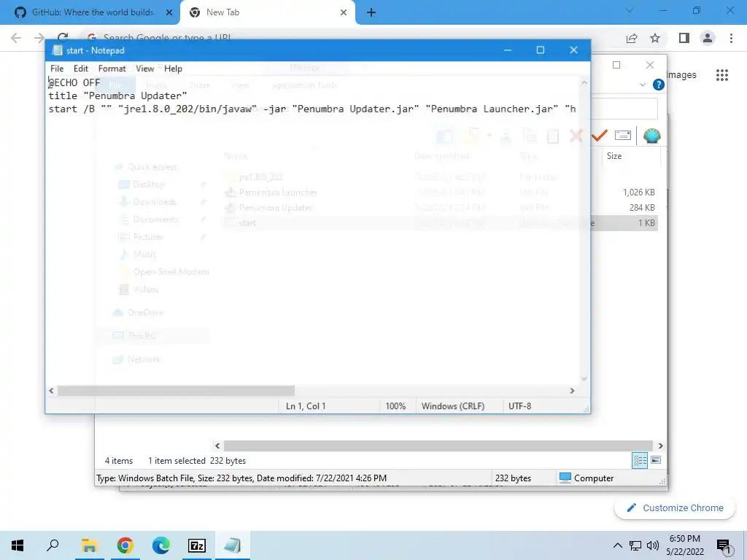The width and height of the screenshot is (747, 560).
Task: Bookmark this page with the star icon
Action: tap(655, 38)
